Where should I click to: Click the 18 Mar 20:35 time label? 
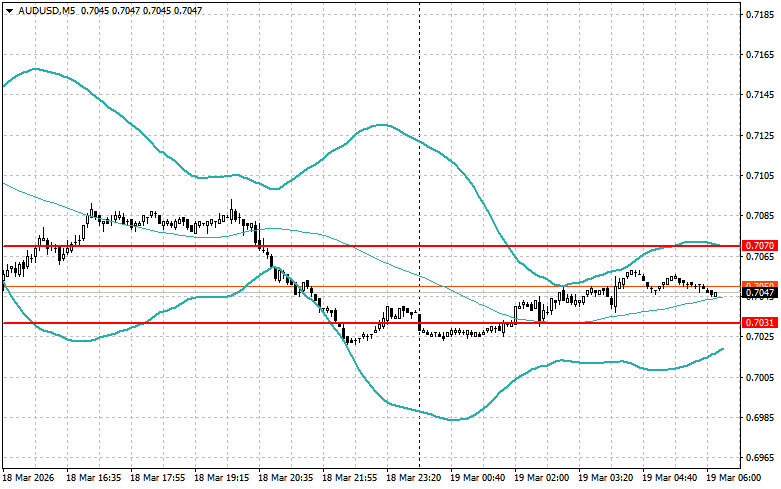click(285, 478)
